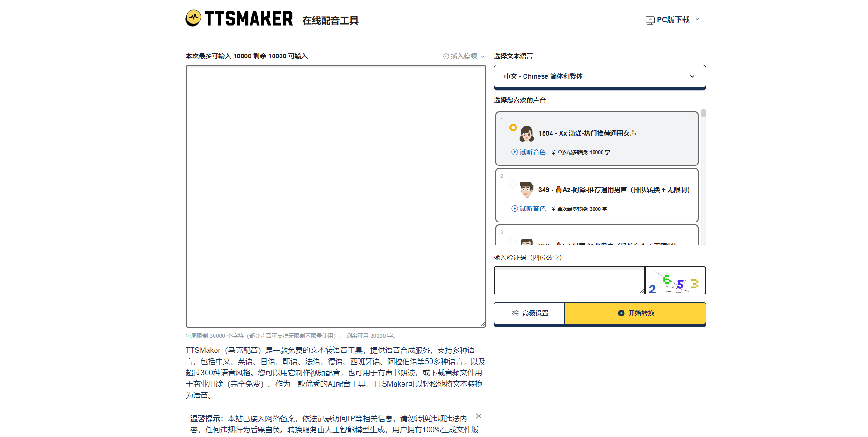The height and width of the screenshot is (437, 868).
Task: Click the 在线配音工具 header title
Action: pyautogui.click(x=330, y=21)
